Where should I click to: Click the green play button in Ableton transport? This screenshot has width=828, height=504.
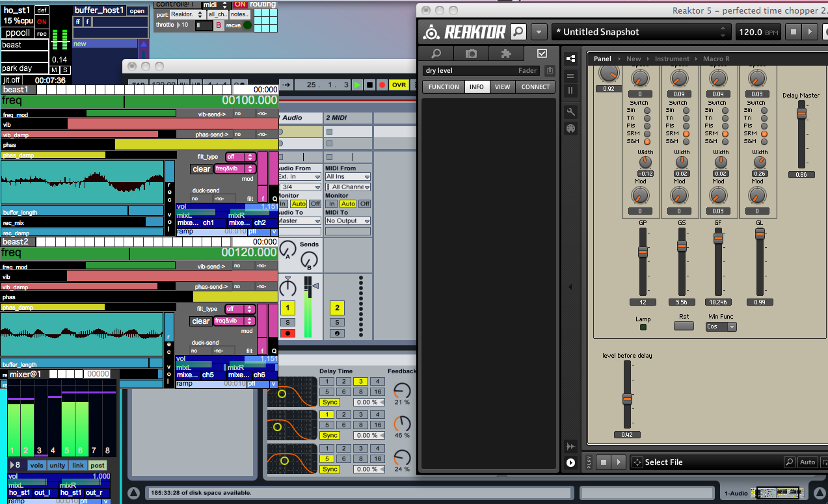pyautogui.click(x=357, y=85)
